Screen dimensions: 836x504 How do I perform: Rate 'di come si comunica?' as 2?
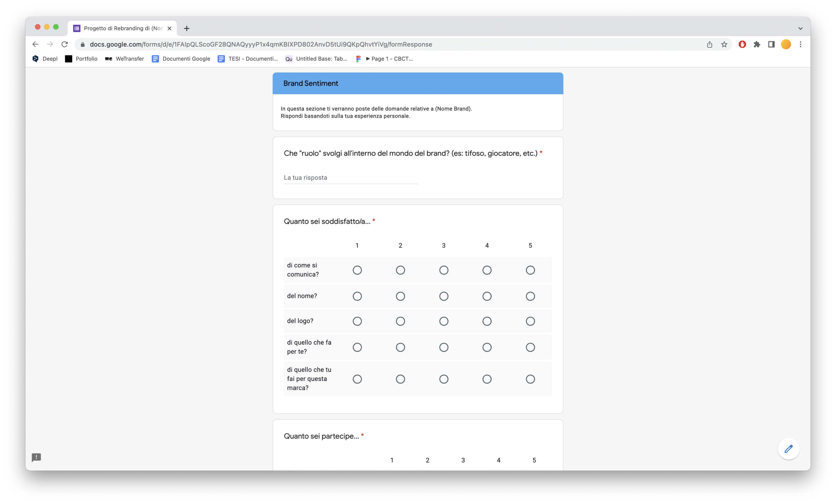pos(400,270)
